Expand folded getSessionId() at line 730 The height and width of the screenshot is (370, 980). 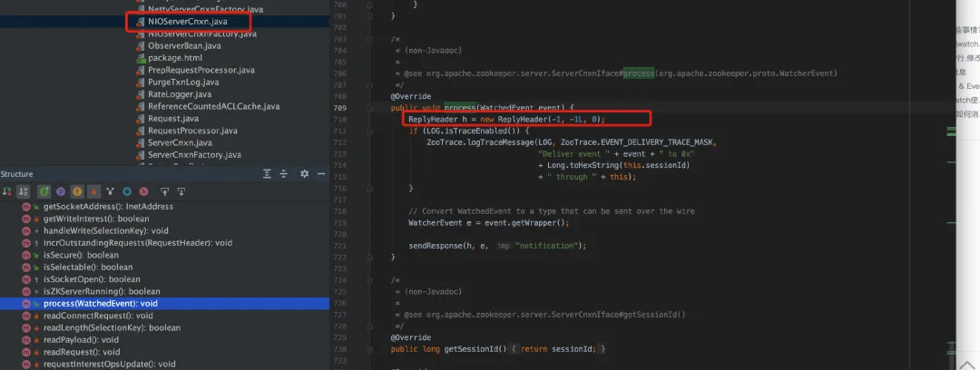[x=370, y=349]
